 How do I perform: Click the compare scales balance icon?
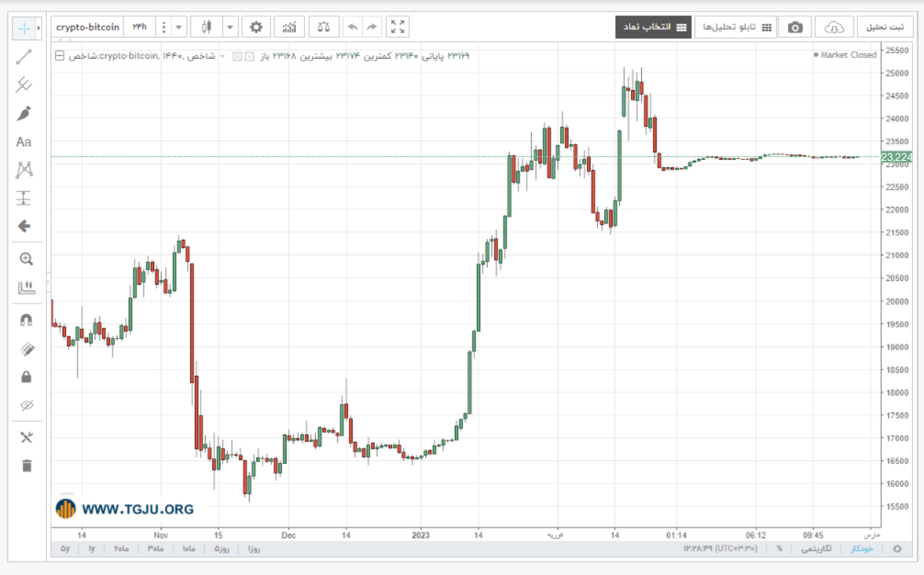[324, 27]
